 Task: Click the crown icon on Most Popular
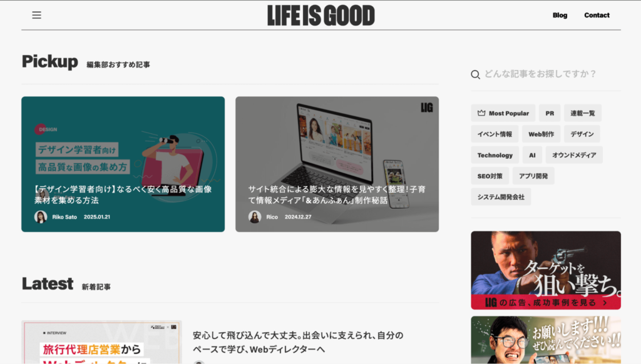[x=481, y=113]
